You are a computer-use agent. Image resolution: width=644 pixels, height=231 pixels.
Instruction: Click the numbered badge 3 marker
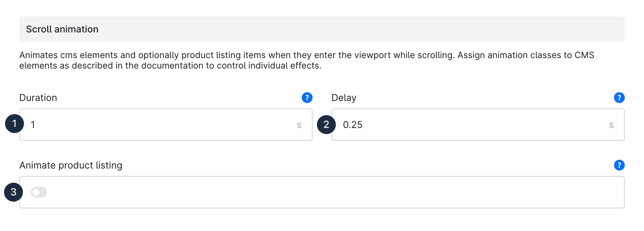pyautogui.click(x=13, y=192)
